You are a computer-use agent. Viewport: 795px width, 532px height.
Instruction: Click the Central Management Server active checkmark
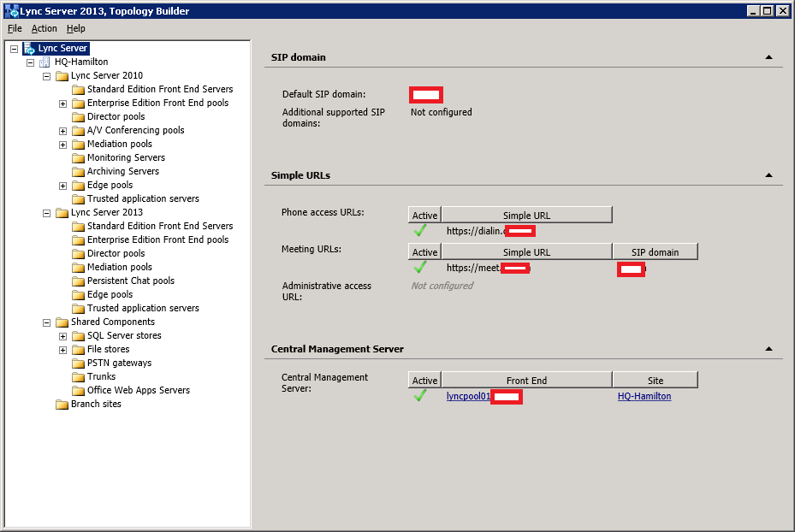420,395
